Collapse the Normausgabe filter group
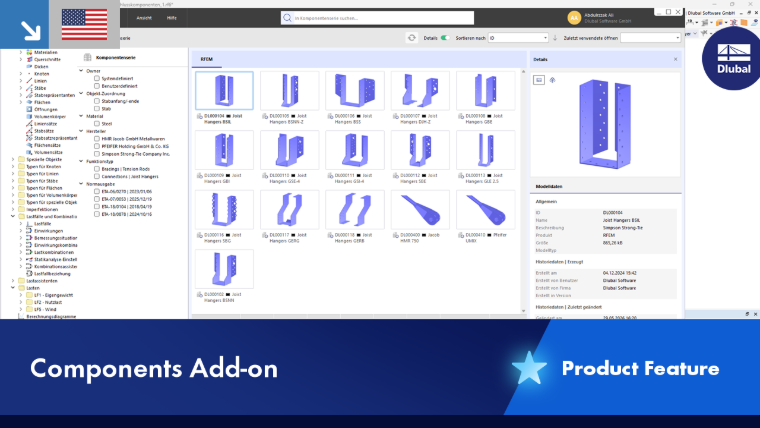 point(81,184)
